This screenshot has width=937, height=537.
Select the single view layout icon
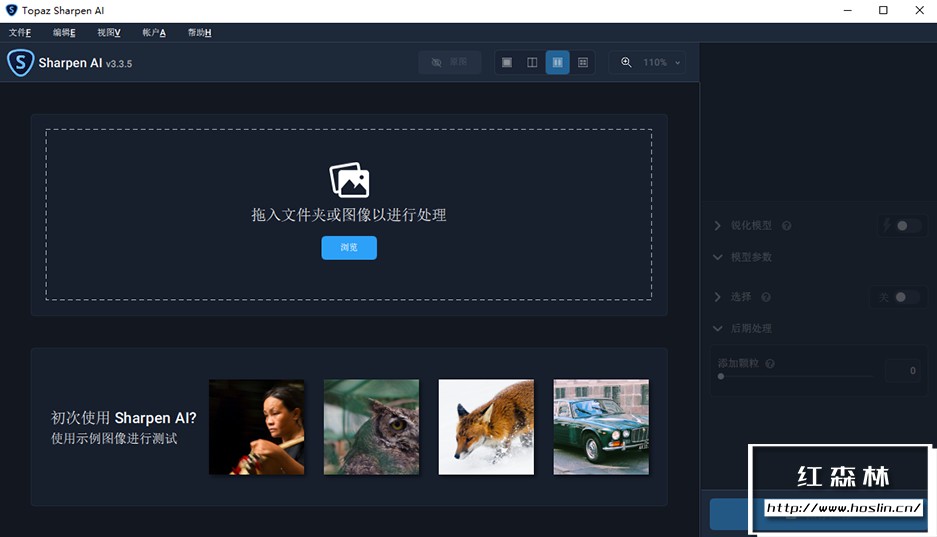[507, 62]
